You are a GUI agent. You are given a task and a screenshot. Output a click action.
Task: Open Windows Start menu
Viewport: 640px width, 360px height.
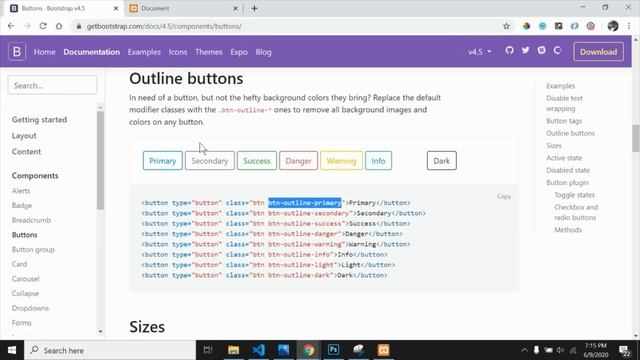[12, 350]
